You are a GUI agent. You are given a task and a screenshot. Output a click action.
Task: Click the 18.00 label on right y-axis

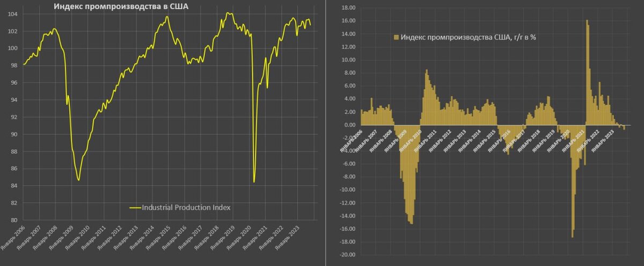click(348, 8)
